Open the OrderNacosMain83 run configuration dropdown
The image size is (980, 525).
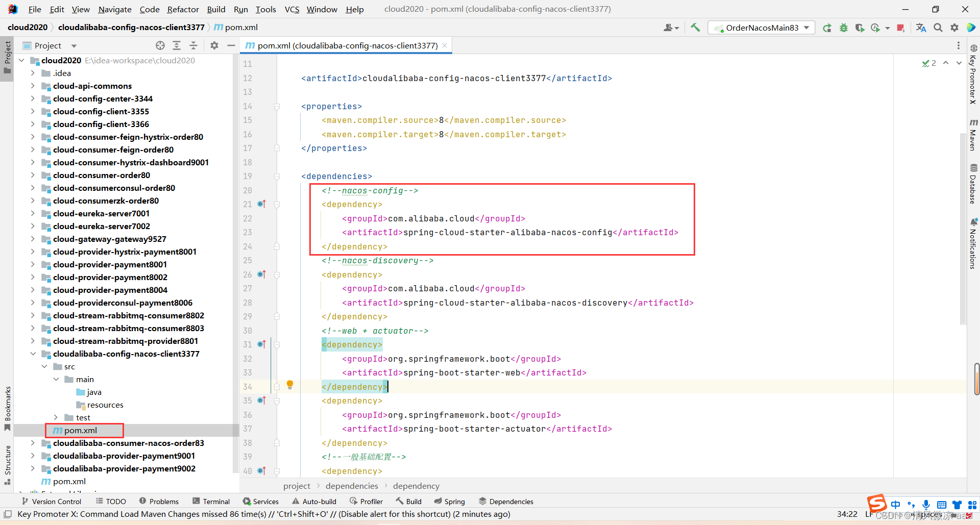762,28
